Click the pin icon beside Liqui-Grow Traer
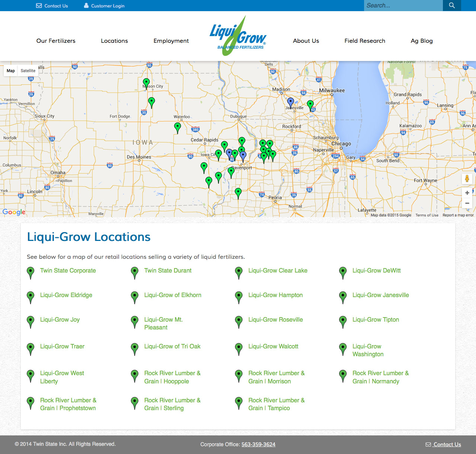The height and width of the screenshot is (454, 476). [x=31, y=349]
